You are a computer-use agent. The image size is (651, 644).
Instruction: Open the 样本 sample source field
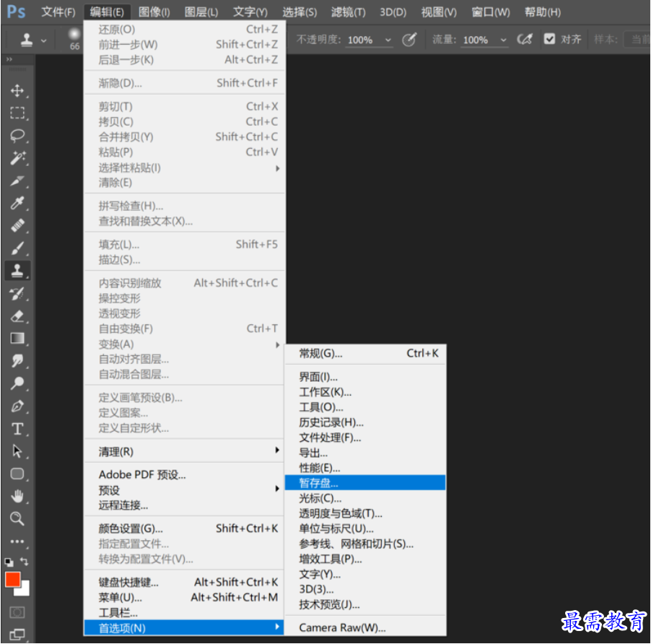tap(637, 40)
